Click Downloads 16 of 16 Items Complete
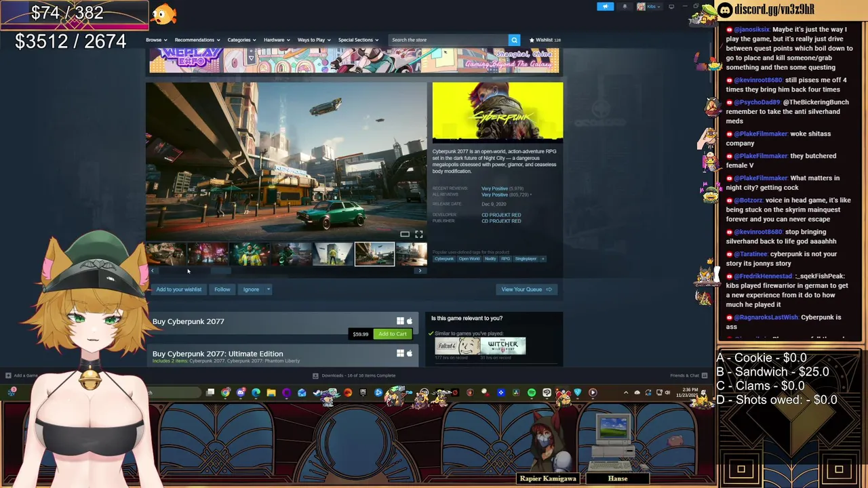The height and width of the screenshot is (488, 868). 358,375
